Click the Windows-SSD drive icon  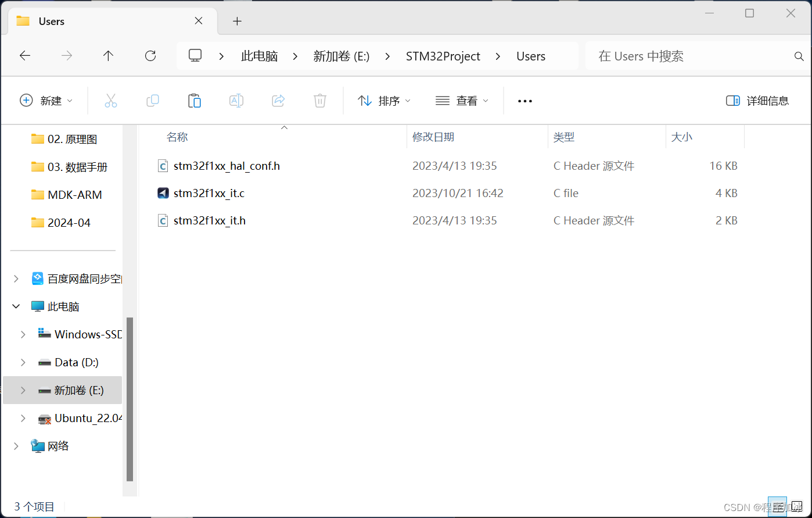[44, 334]
